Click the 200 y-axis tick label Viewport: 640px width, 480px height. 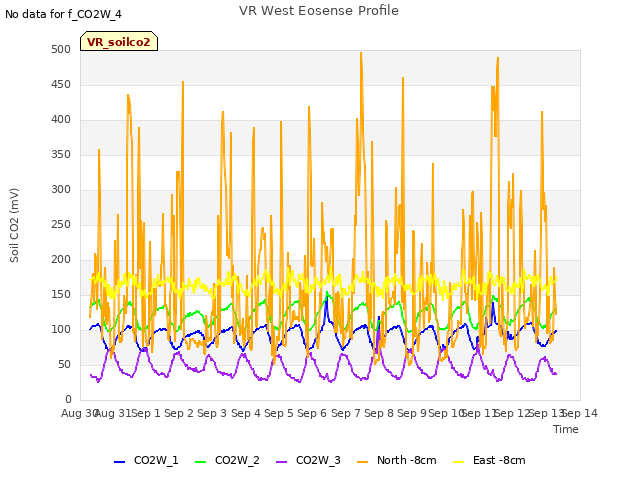[61, 260]
